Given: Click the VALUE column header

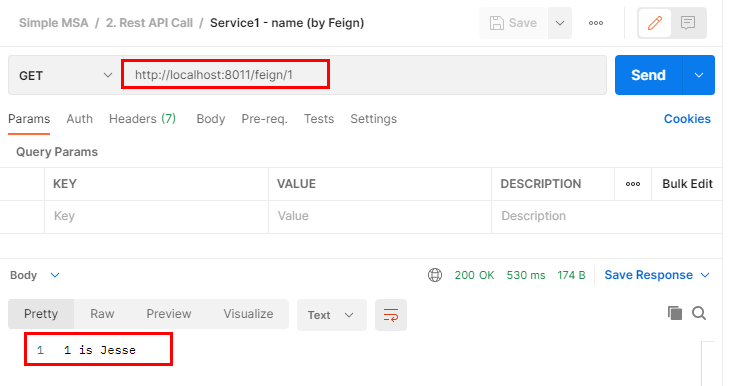Looking at the screenshot, I should click(297, 184).
